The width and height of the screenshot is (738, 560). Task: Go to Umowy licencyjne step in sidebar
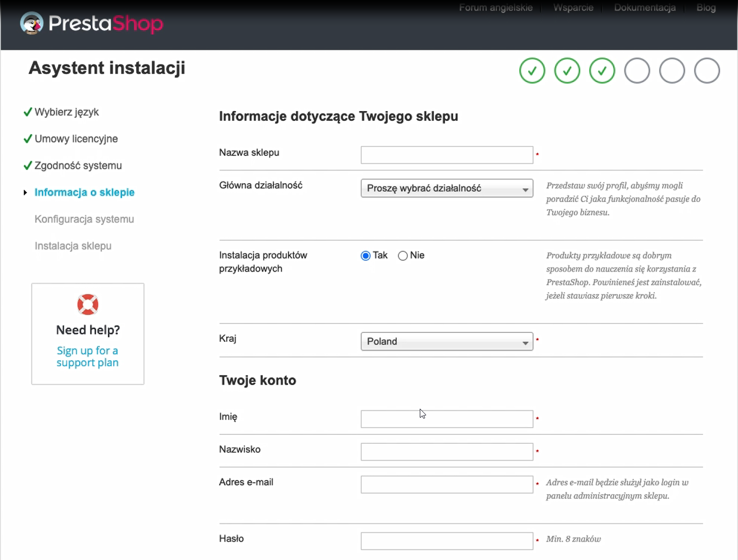(76, 139)
